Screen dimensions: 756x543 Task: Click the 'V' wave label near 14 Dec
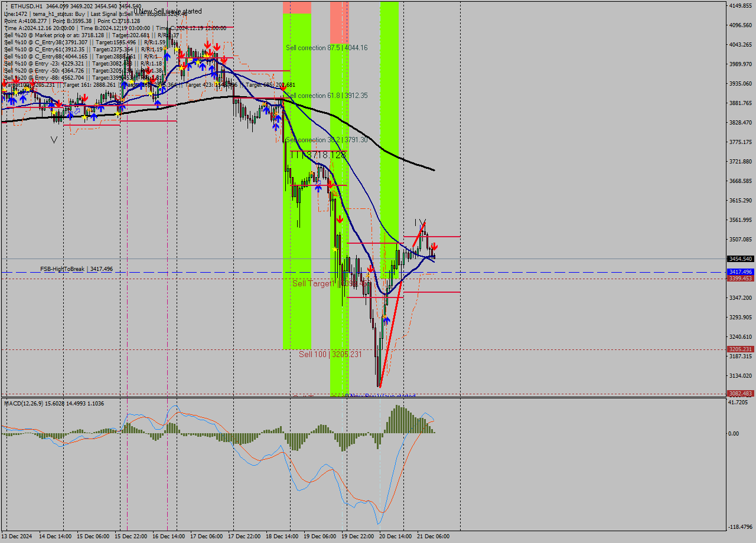[54, 140]
